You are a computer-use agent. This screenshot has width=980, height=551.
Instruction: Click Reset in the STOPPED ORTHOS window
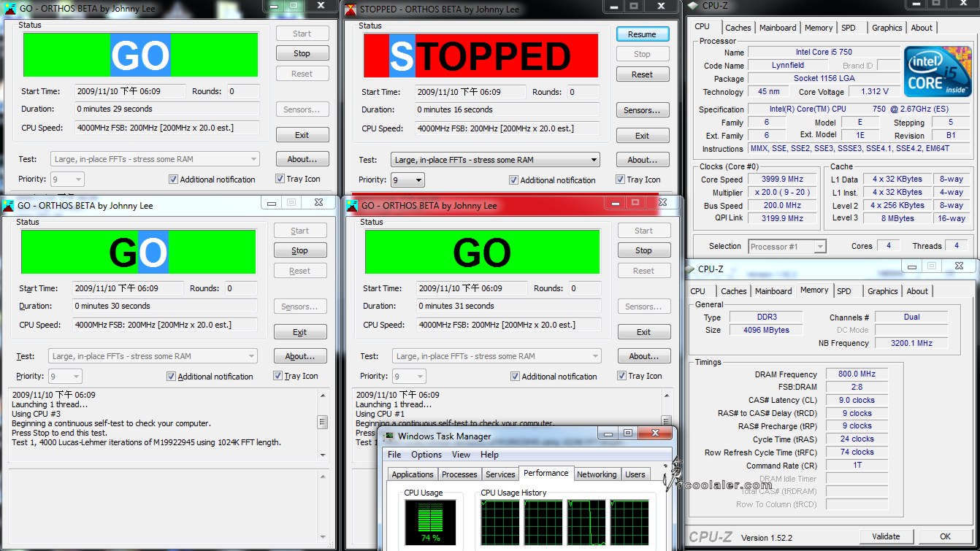click(642, 74)
